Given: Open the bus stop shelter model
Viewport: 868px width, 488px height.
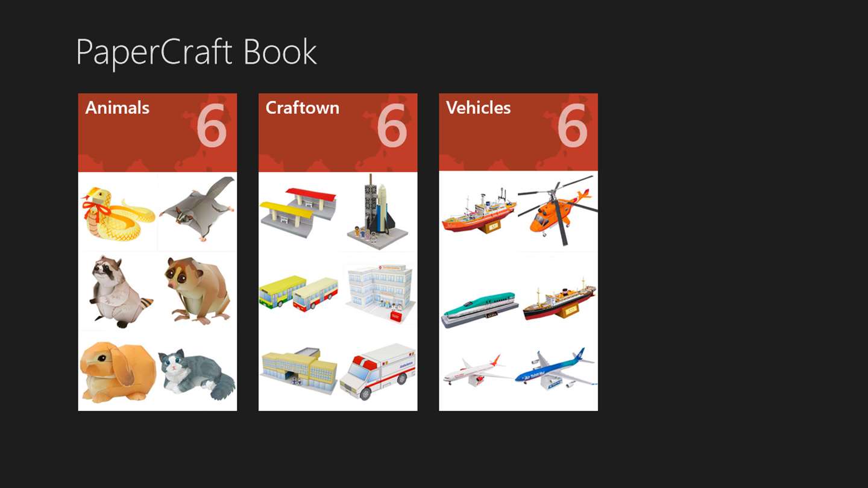Looking at the screenshot, I should [298, 212].
